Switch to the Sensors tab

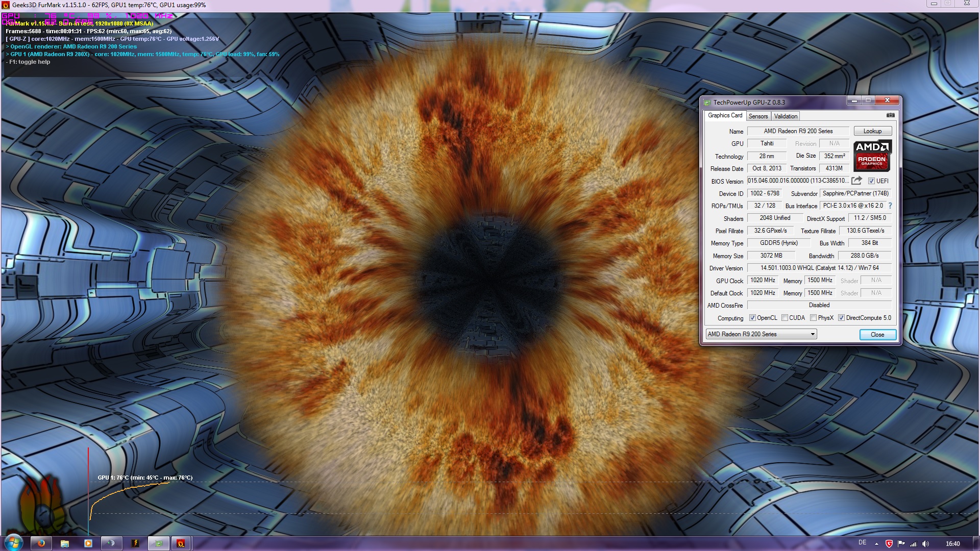point(758,116)
